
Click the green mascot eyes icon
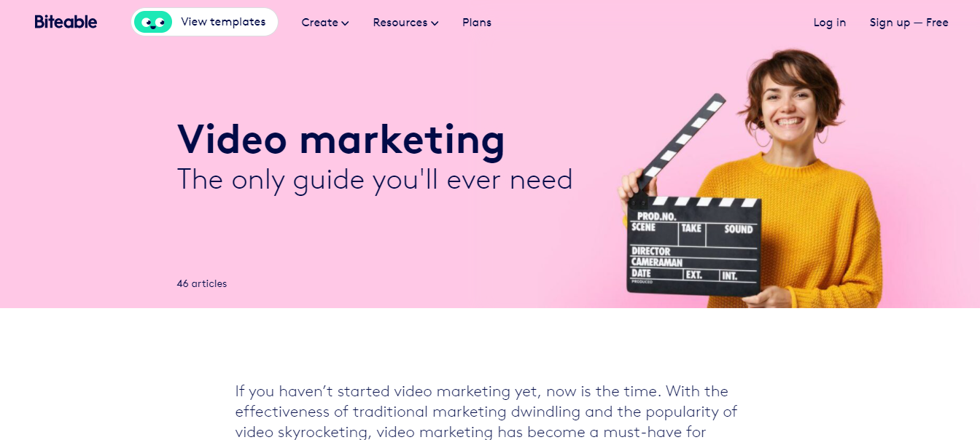[x=153, y=22]
